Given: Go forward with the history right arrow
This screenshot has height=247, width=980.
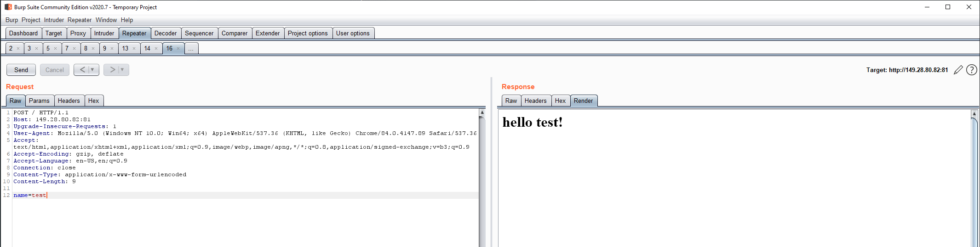Looking at the screenshot, I should tap(112, 70).
